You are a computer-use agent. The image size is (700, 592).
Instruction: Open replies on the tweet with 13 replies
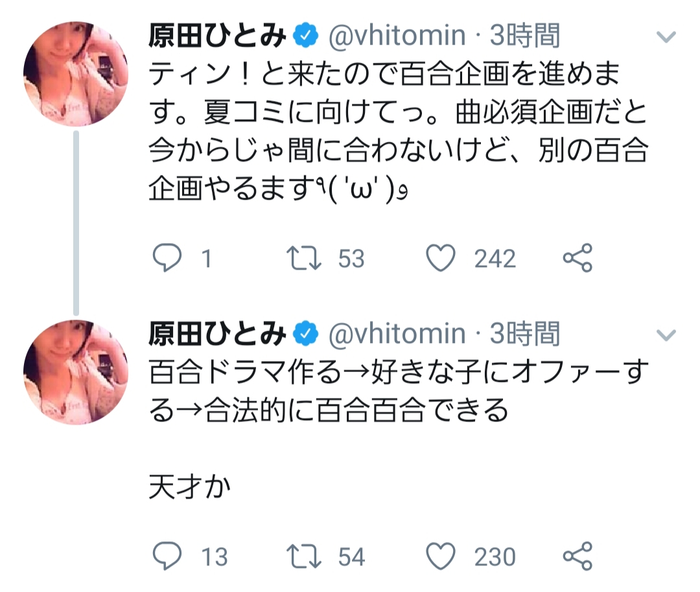(167, 556)
